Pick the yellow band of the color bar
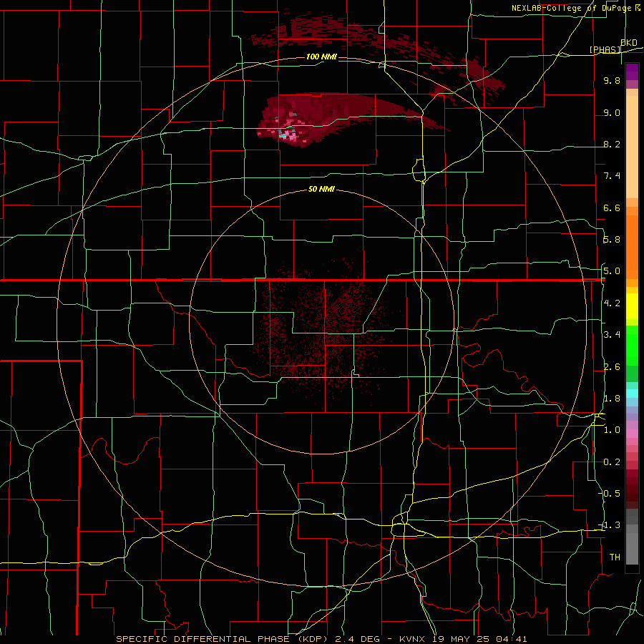The width and height of the screenshot is (644, 644). [632, 306]
